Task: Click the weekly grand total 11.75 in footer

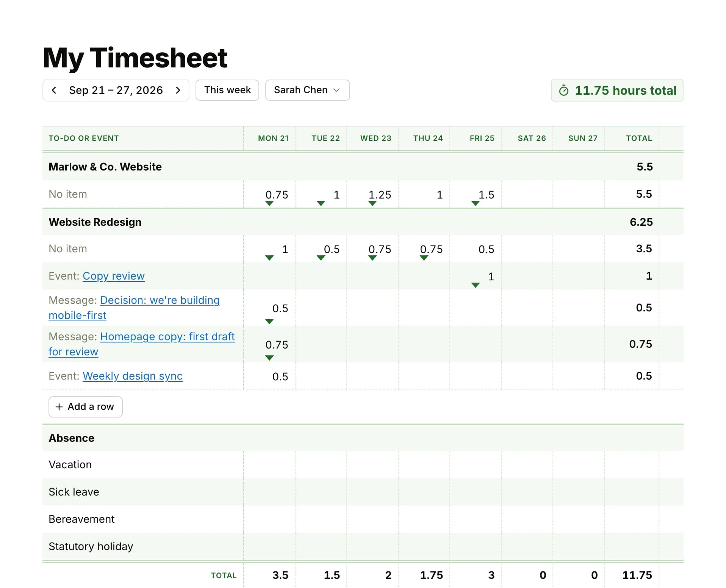Action: [x=637, y=575]
